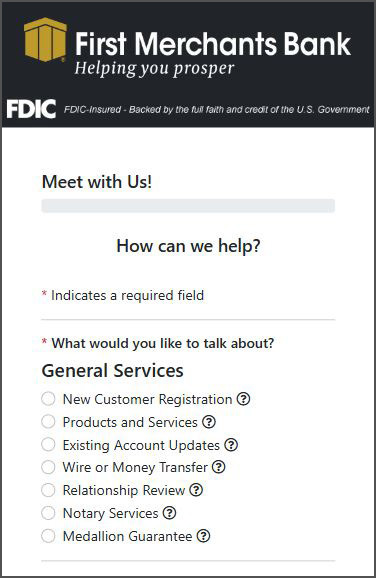Pick the Wire or Money Transfer radio

coord(48,467)
